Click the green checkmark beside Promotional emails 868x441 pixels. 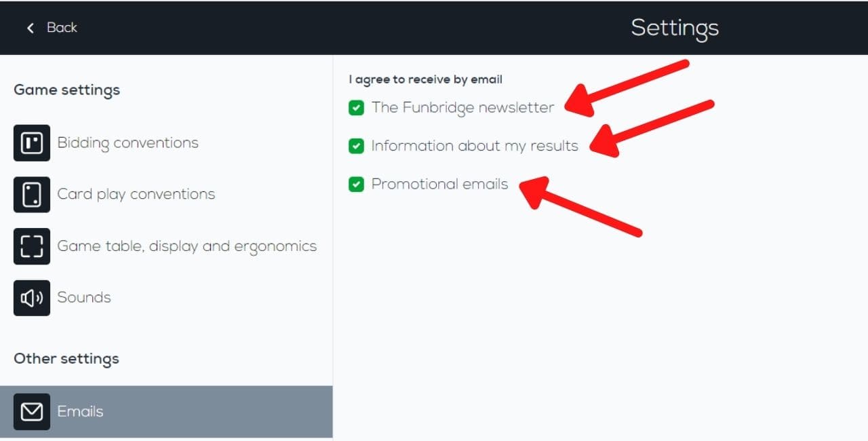click(356, 184)
